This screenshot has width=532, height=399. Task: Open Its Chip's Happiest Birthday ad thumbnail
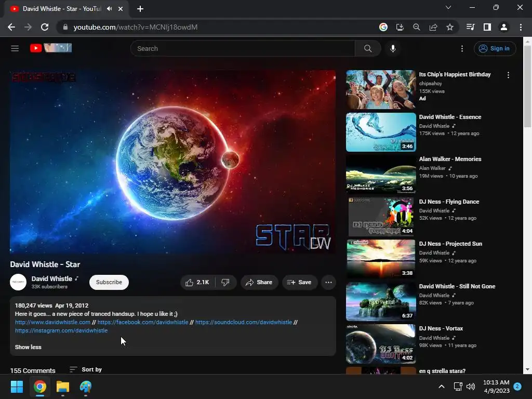click(x=381, y=89)
